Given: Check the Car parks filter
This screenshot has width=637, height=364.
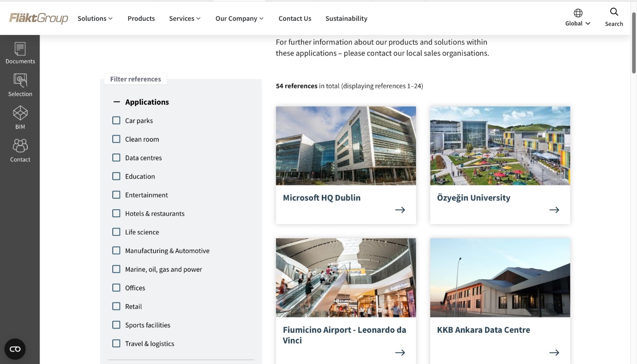Looking at the screenshot, I should 116,121.
